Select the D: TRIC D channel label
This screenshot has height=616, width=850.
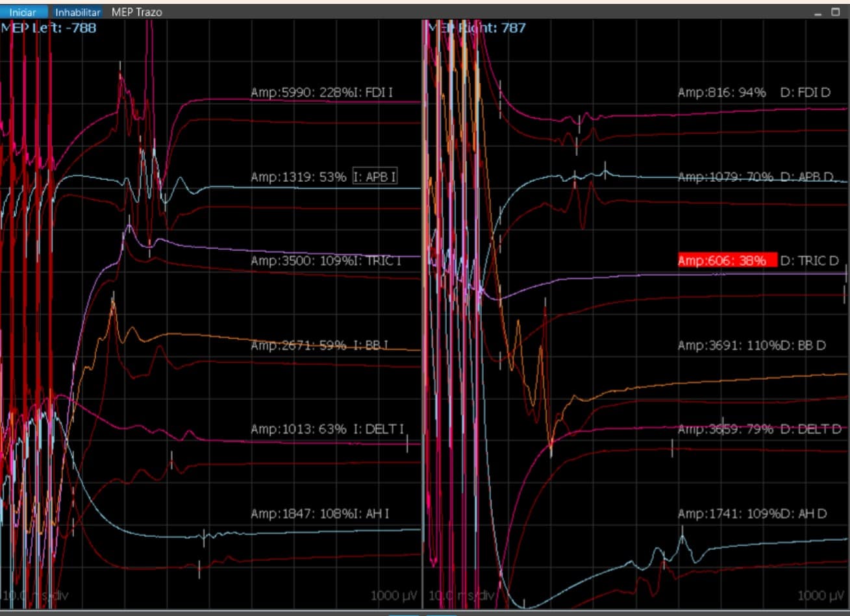point(809,260)
